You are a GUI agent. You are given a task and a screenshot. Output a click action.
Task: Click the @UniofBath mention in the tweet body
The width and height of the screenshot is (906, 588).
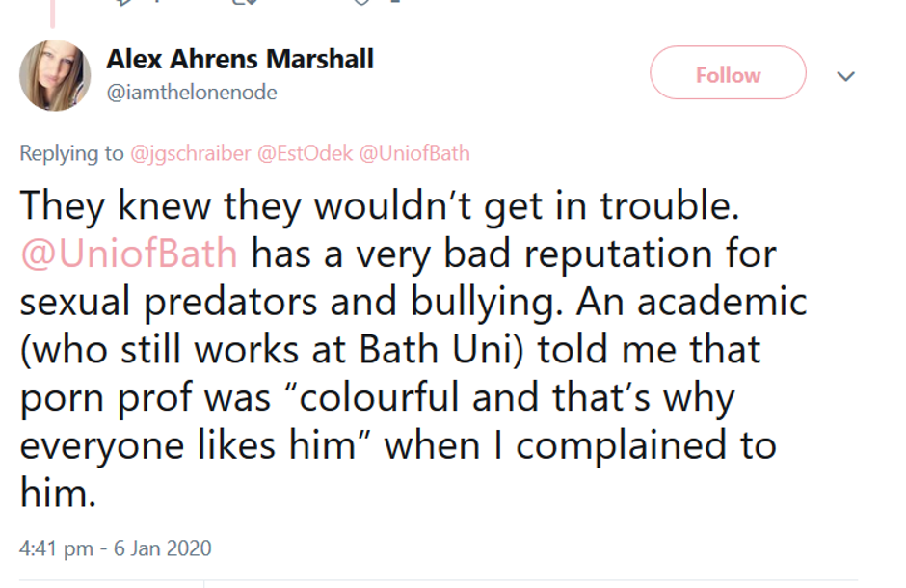128,254
